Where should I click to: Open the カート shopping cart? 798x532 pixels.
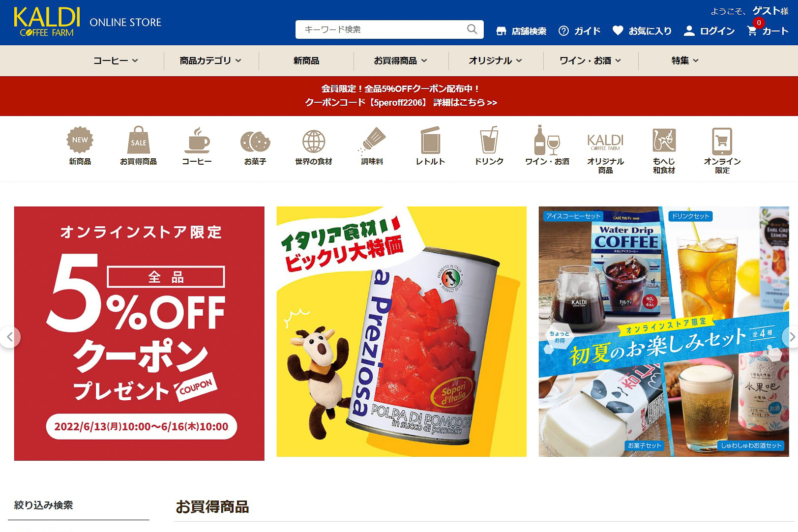(768, 30)
